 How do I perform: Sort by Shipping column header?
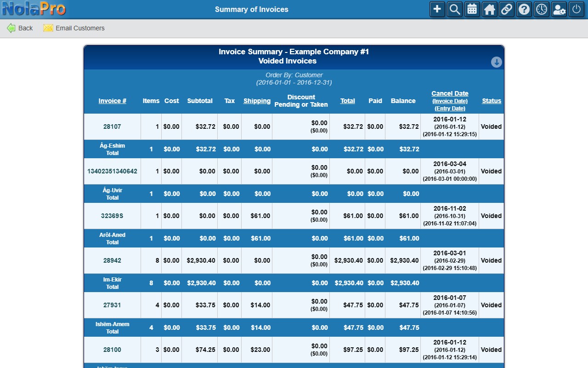257,101
